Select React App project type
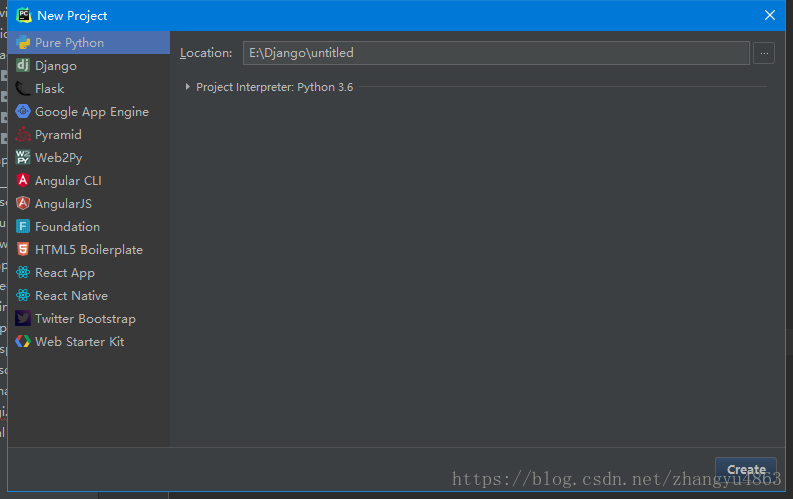 tap(65, 273)
